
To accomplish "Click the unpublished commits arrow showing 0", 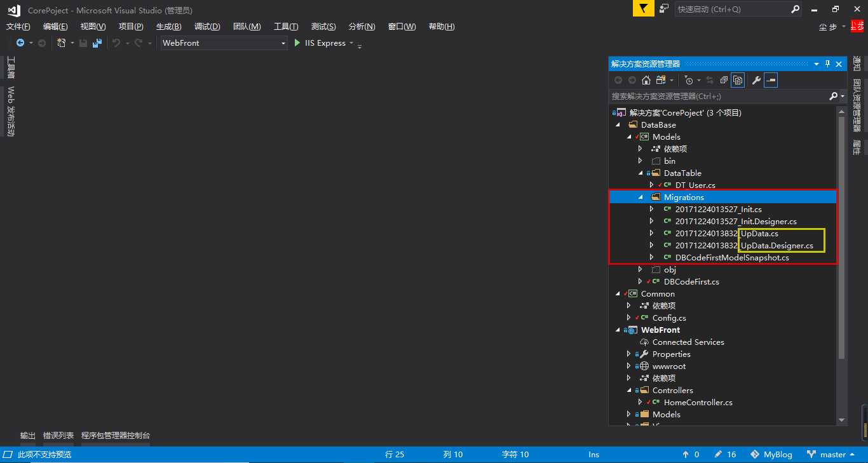I will pyautogui.click(x=686, y=455).
